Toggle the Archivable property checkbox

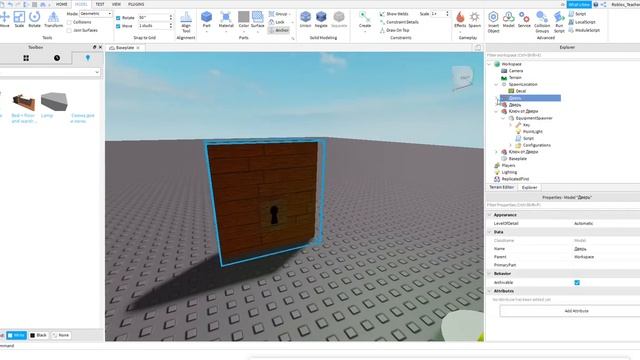577,282
